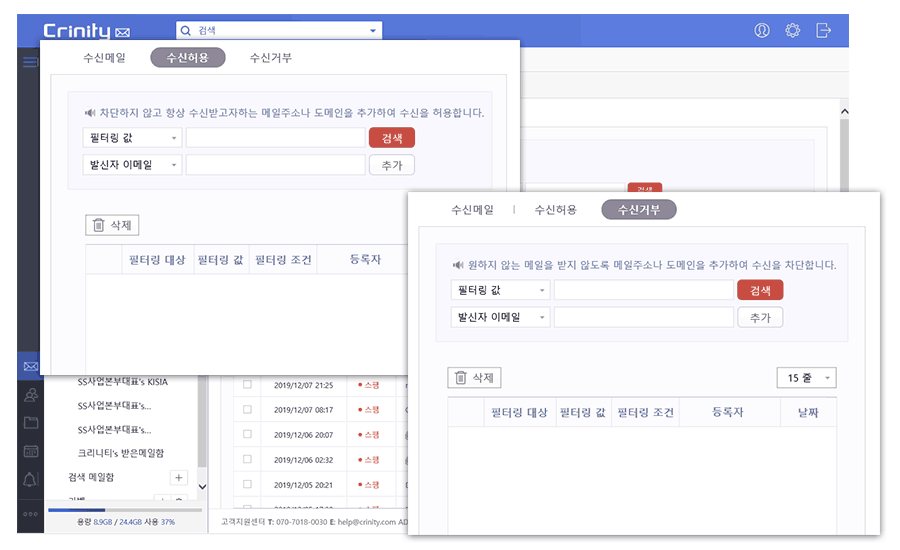Sort by 필터링 대상 column in 수신허용 panel
The width and height of the screenshot is (900, 550).
(x=157, y=260)
